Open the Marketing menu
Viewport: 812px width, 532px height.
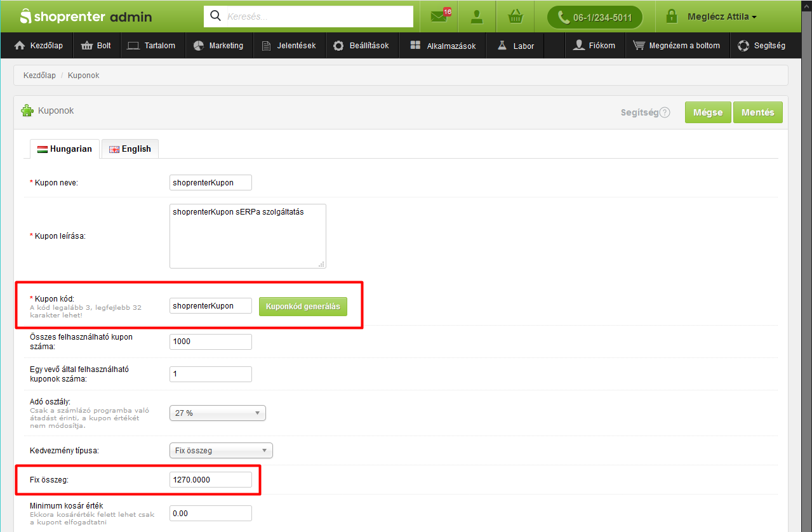click(x=218, y=45)
